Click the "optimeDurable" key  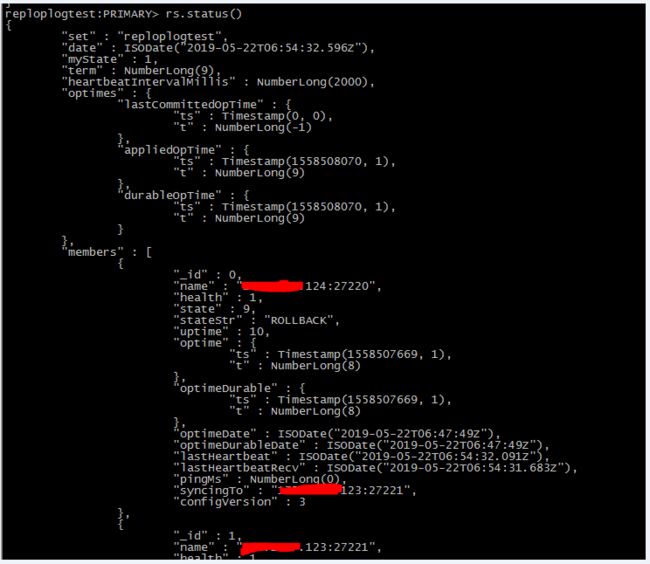(225, 388)
